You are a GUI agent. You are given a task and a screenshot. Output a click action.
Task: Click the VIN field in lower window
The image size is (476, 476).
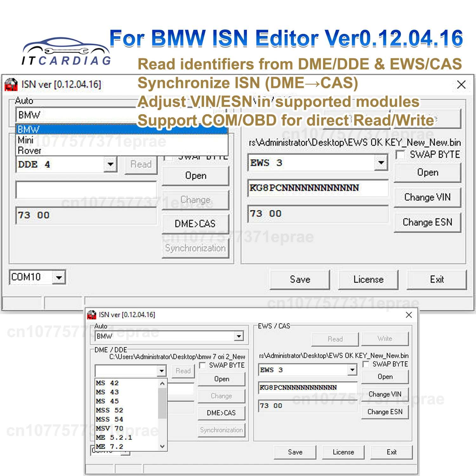(308, 388)
